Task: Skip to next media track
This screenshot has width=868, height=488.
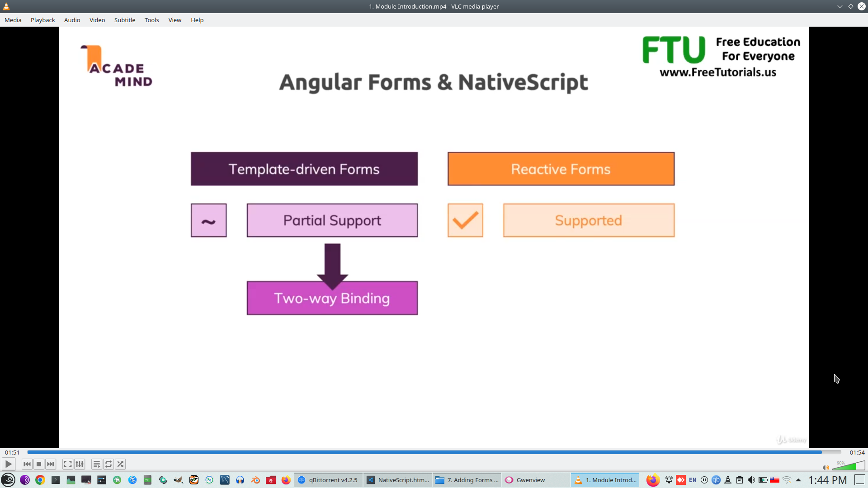Action: tap(51, 464)
